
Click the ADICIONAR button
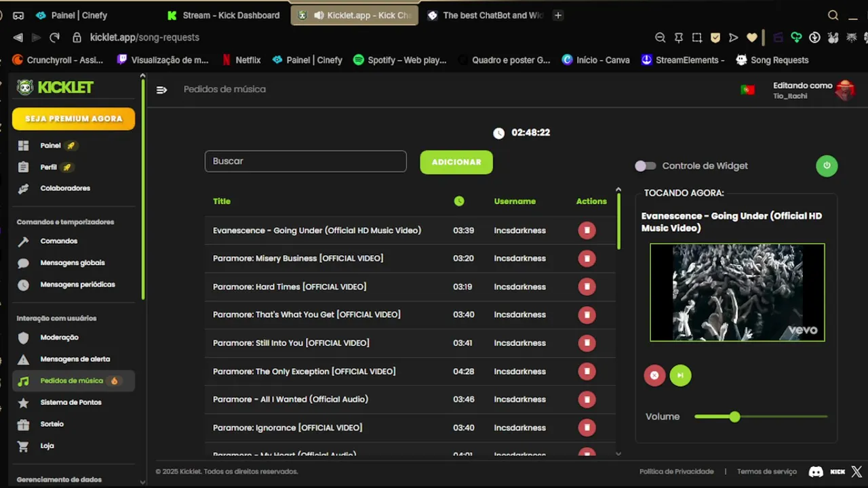click(x=456, y=162)
